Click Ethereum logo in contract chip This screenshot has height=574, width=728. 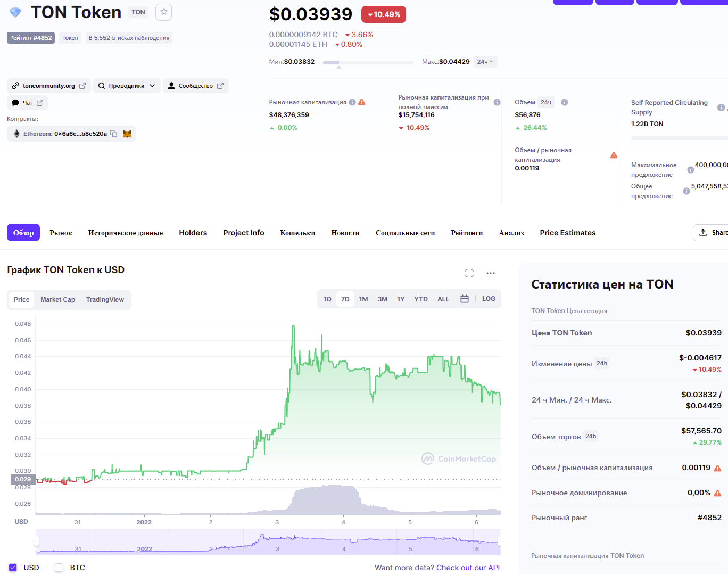coord(16,134)
